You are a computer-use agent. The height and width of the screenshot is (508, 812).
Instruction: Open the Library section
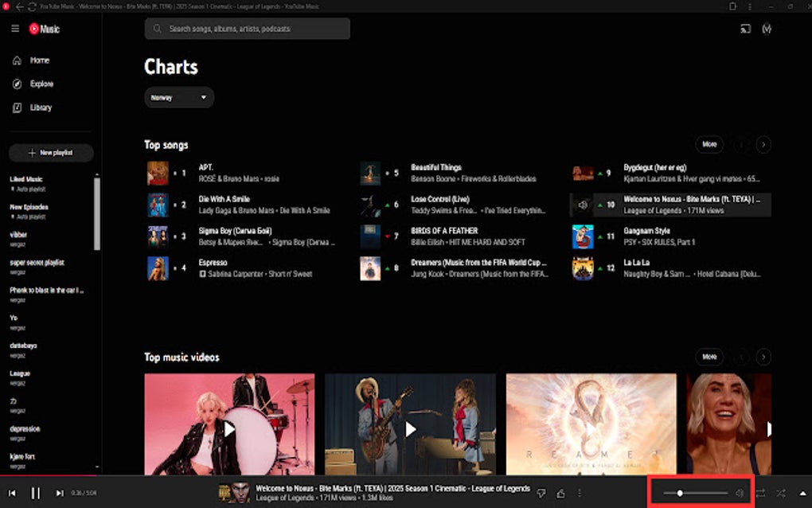coord(16,107)
